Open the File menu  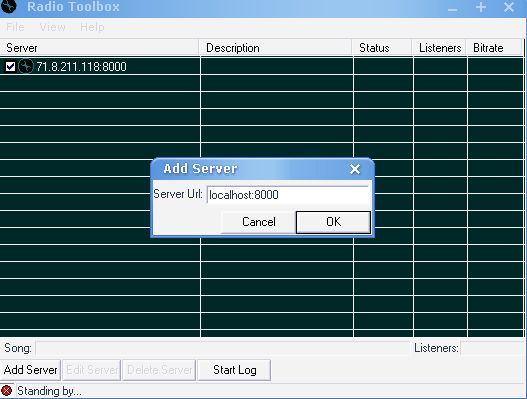[15, 27]
